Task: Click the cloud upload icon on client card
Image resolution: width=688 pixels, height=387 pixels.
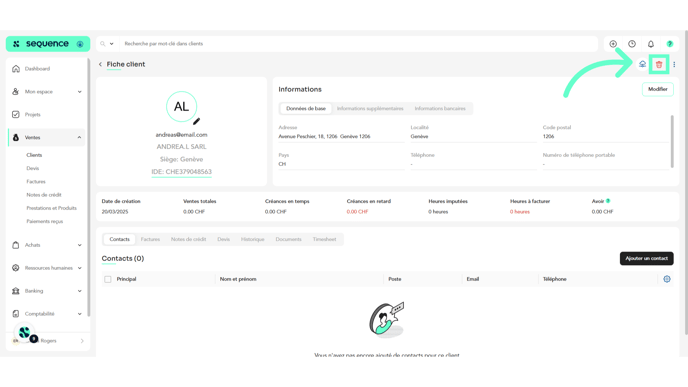Action: click(x=642, y=64)
